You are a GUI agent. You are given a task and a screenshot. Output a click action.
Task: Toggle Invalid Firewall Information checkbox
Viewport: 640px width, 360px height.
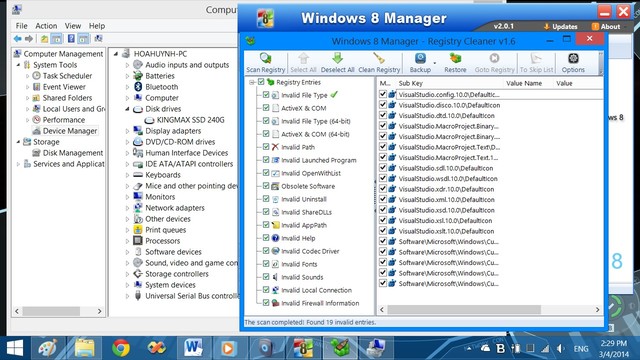coord(266,302)
